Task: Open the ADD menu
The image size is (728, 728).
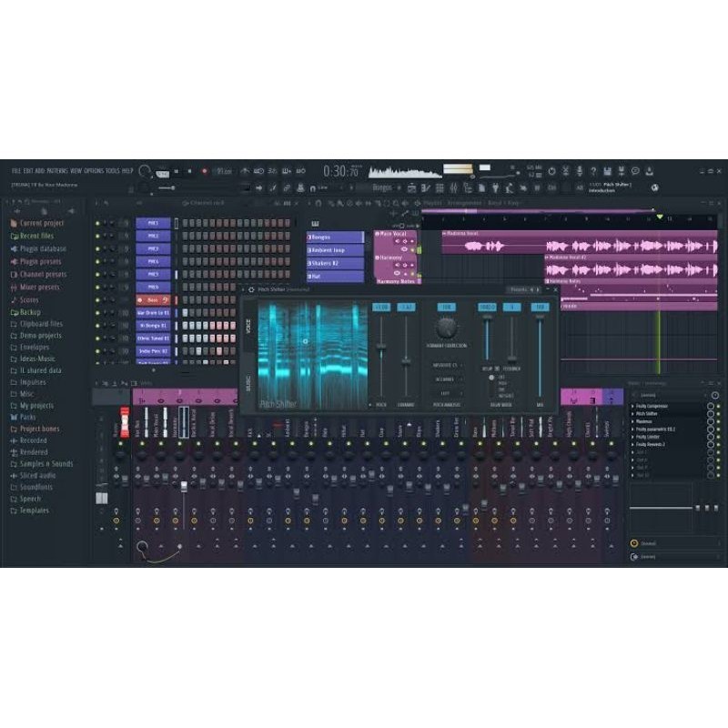Action: pyautogui.click(x=40, y=171)
